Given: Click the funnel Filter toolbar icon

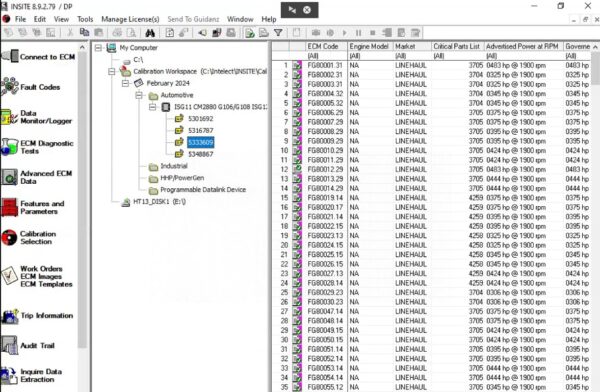Looking at the screenshot, I should click(x=278, y=33).
